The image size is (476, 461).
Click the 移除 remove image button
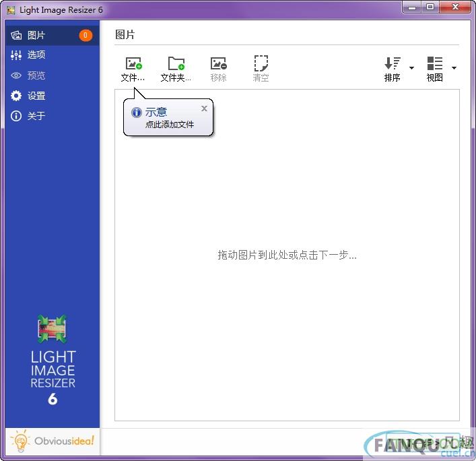[218, 69]
